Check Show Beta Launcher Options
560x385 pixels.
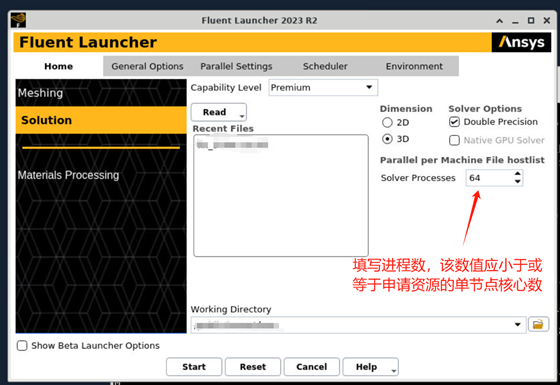pyautogui.click(x=22, y=345)
